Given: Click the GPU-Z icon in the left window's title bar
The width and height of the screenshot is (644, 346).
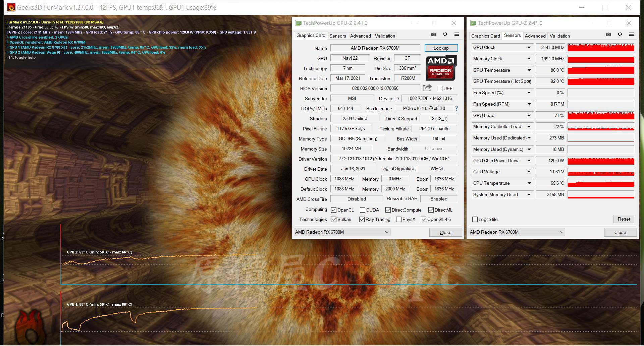Looking at the screenshot, I should point(298,23).
